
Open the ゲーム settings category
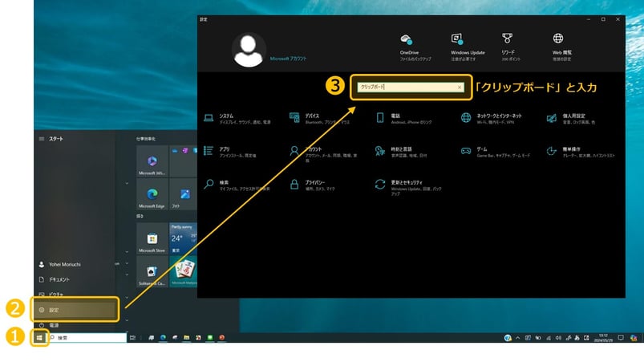[x=496, y=152]
